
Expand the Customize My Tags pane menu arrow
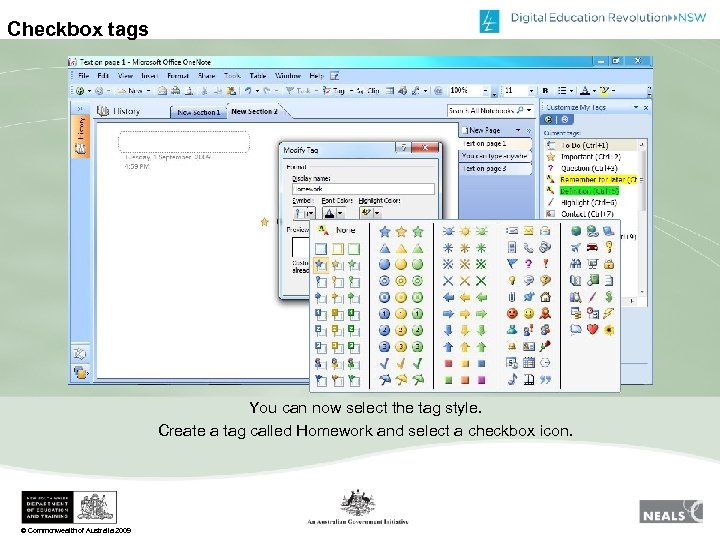(636, 107)
